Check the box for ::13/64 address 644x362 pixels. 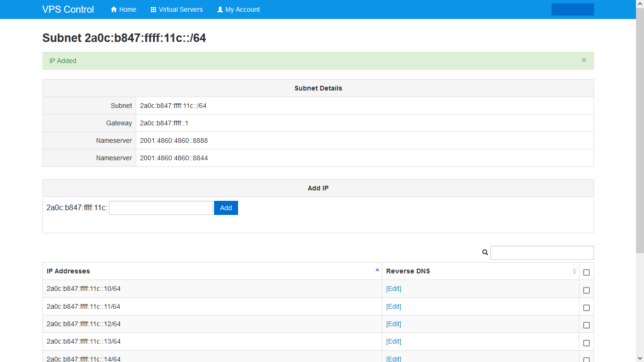point(586,343)
